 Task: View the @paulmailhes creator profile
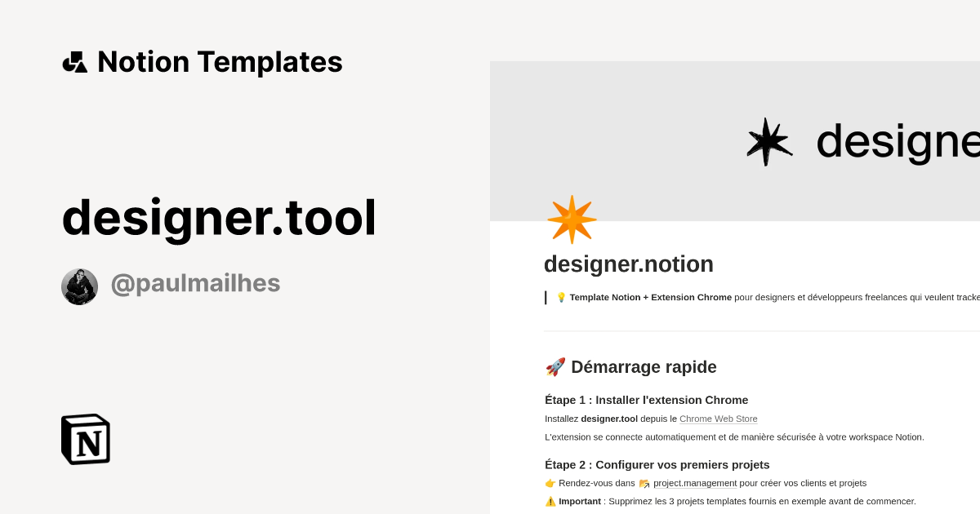click(195, 282)
